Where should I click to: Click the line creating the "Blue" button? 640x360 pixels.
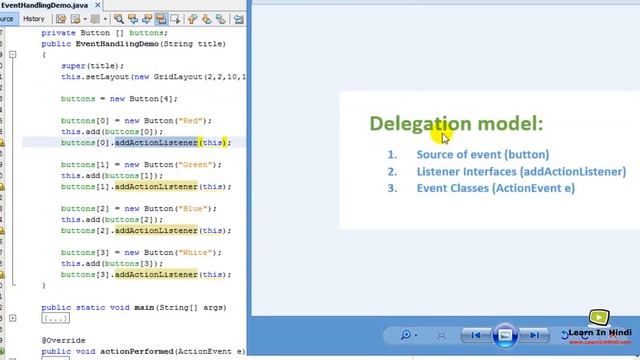pyautogui.click(x=139, y=209)
